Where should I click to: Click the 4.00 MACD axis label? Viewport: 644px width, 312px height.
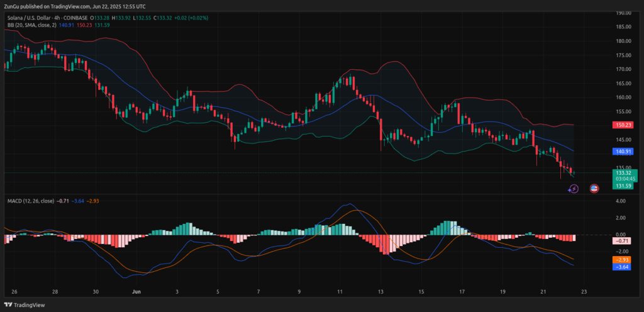pos(621,201)
